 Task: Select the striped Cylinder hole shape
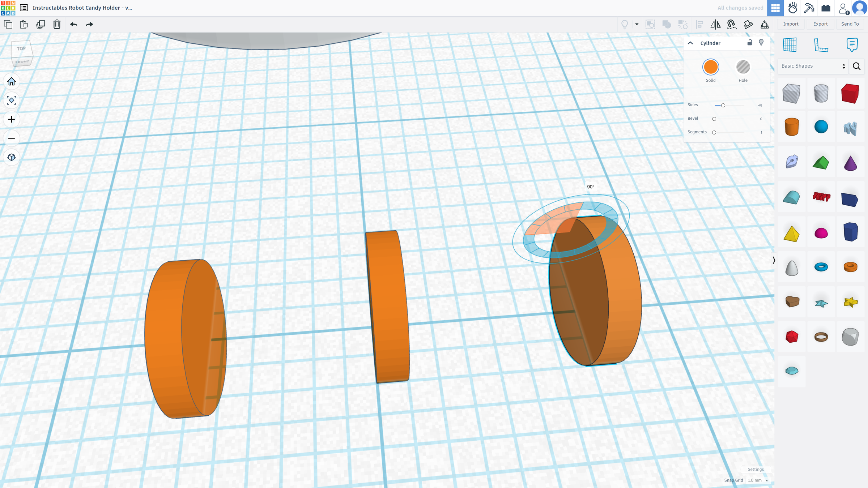821,94
